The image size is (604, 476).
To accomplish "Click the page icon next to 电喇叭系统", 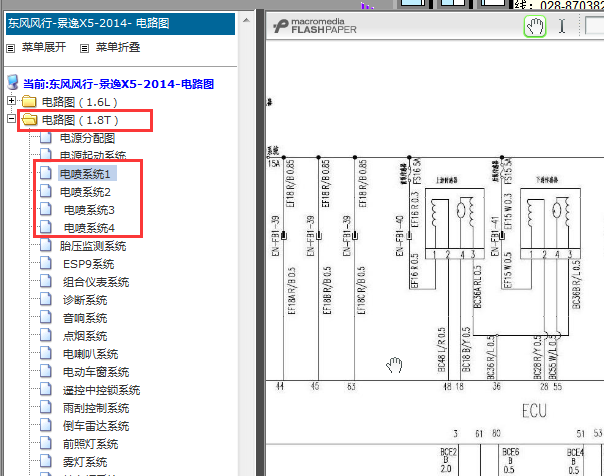I will 46,354.
